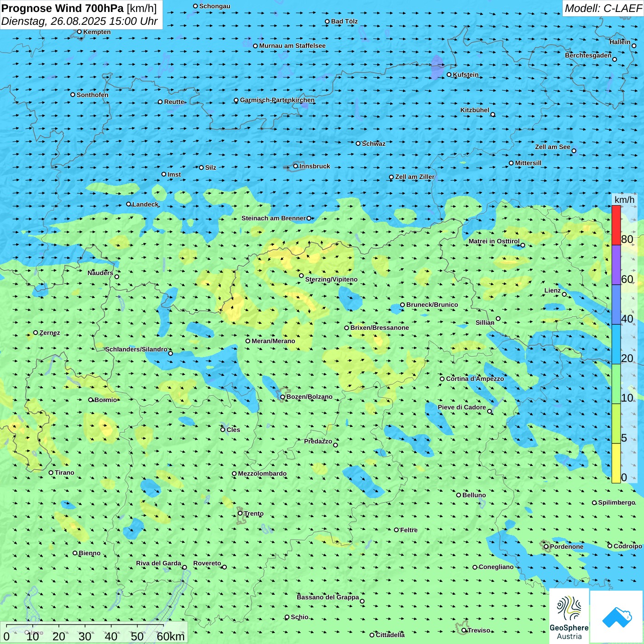Click the Nauders label

[100, 273]
